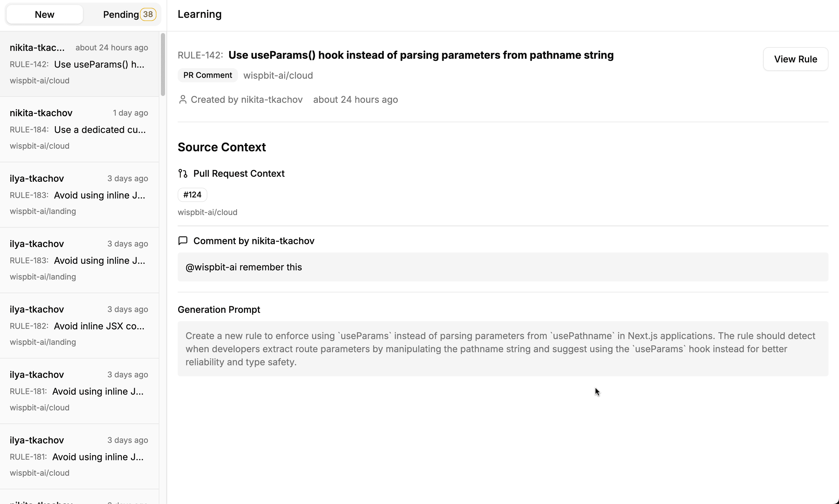Screen dimensions: 839x504
Task: Click the wispbit-ai/cloud repo under #124
Action: click(207, 212)
